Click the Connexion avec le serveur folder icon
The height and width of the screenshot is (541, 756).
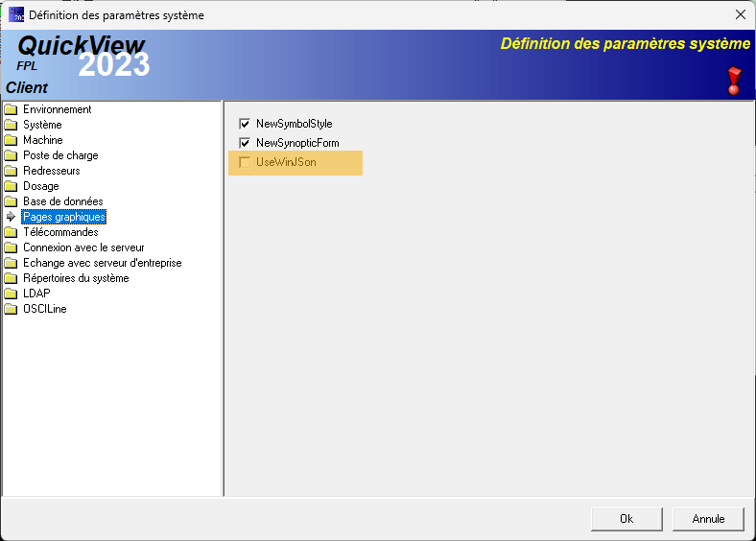11,247
